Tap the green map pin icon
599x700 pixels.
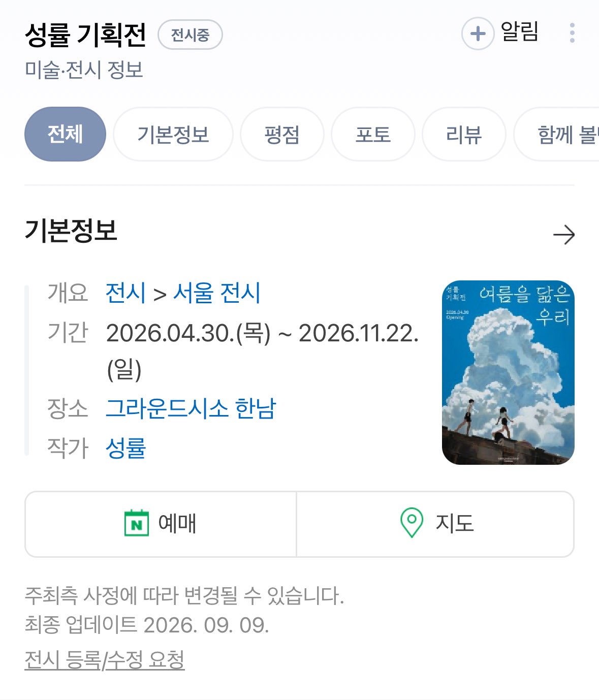pos(412,523)
